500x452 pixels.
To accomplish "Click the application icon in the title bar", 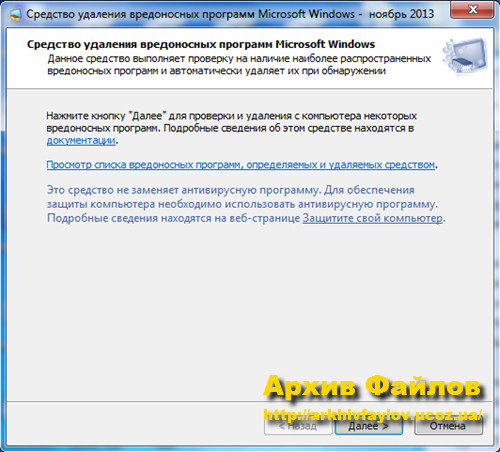I will coord(15,14).
